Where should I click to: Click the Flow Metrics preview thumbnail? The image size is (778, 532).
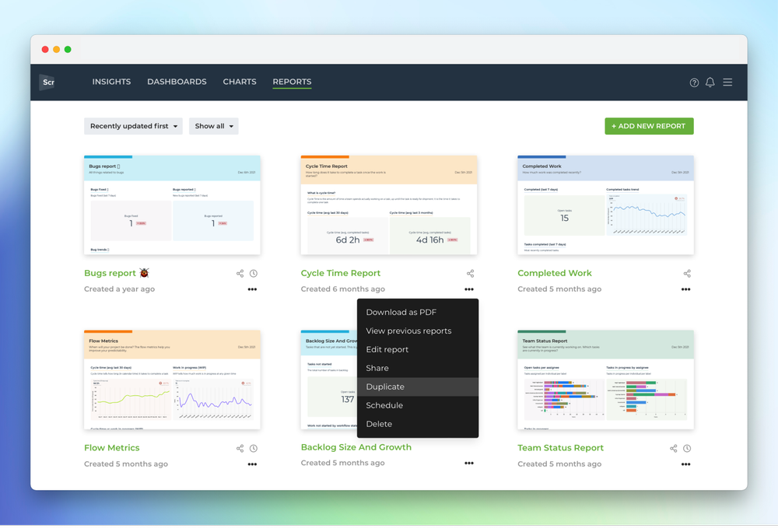(172, 380)
